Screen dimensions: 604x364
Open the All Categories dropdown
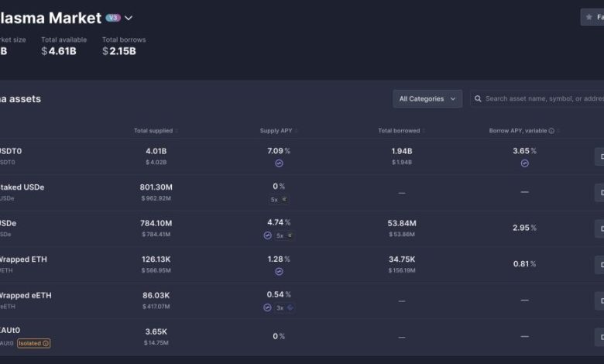tap(427, 99)
